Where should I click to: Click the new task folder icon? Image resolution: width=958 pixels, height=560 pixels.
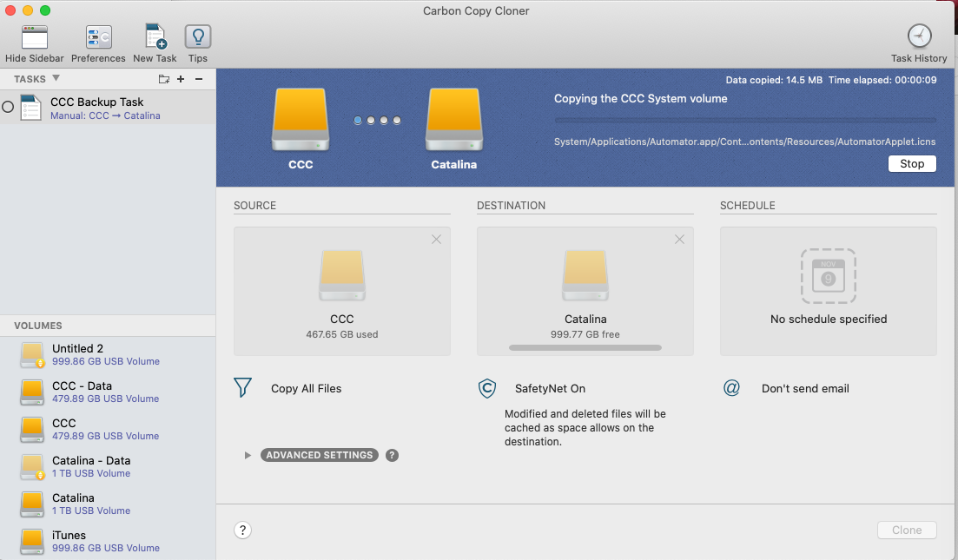pos(164,79)
